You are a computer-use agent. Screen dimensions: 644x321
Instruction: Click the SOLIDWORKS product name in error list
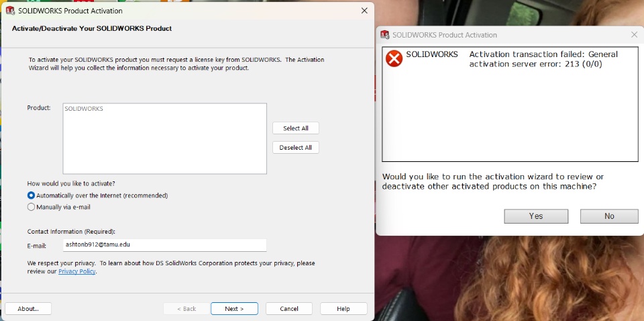(x=431, y=54)
